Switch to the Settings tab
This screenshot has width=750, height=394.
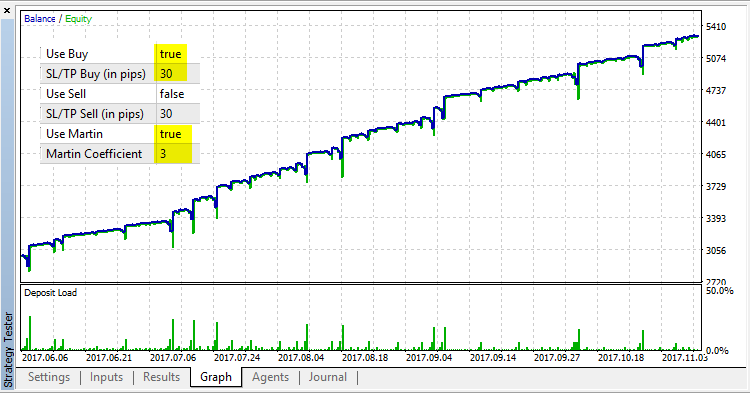(49, 377)
